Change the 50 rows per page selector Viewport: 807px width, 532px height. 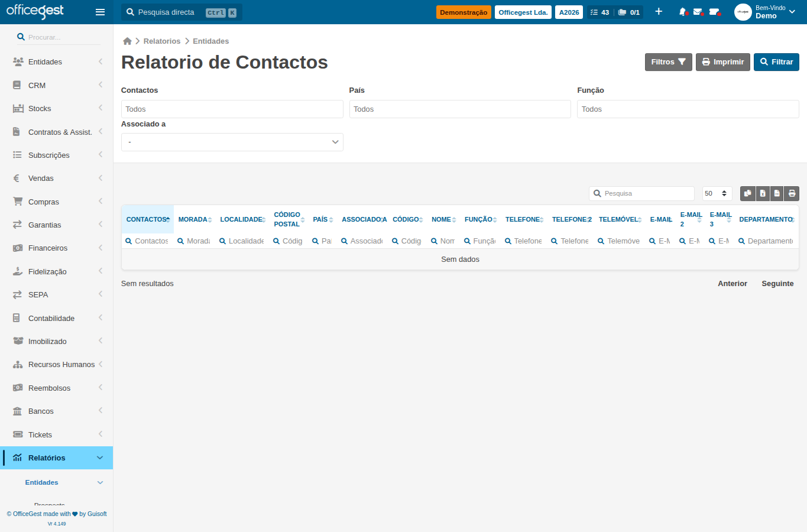pos(717,193)
